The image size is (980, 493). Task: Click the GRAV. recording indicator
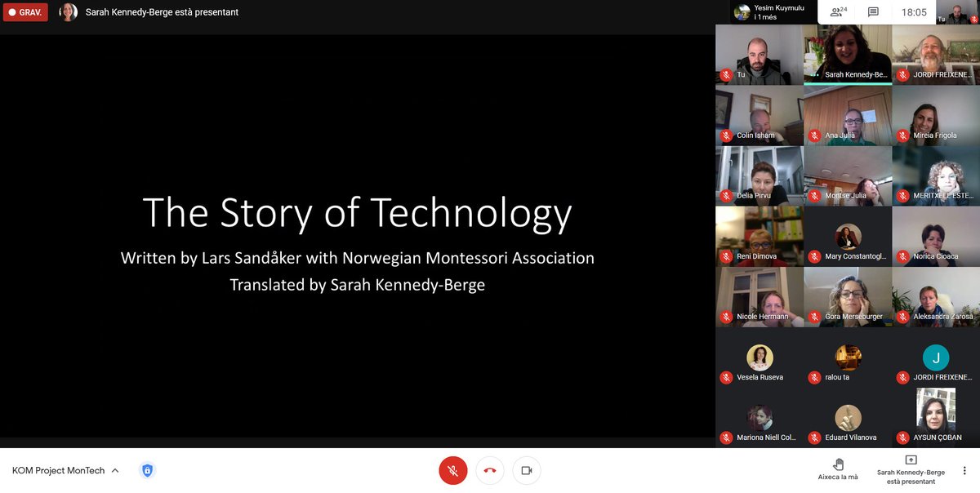click(x=25, y=12)
